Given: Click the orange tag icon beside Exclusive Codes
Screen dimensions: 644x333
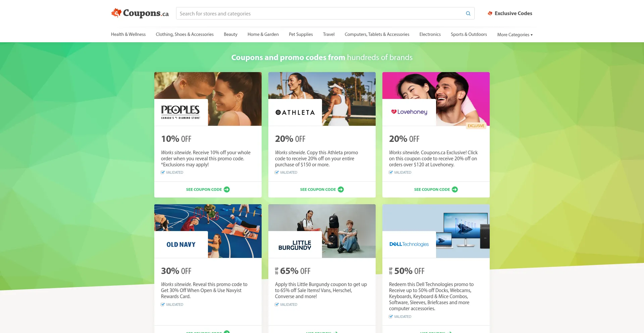Looking at the screenshot, I should 490,13.
